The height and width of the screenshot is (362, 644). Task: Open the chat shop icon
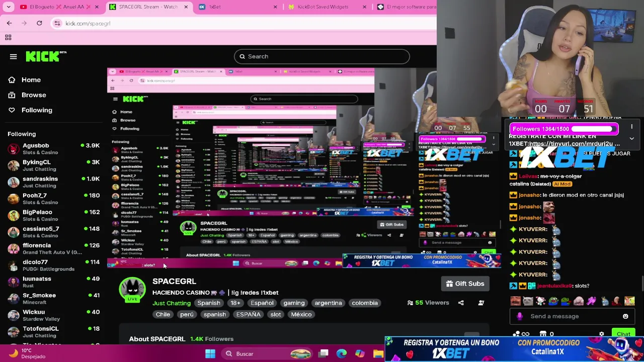click(x=543, y=334)
